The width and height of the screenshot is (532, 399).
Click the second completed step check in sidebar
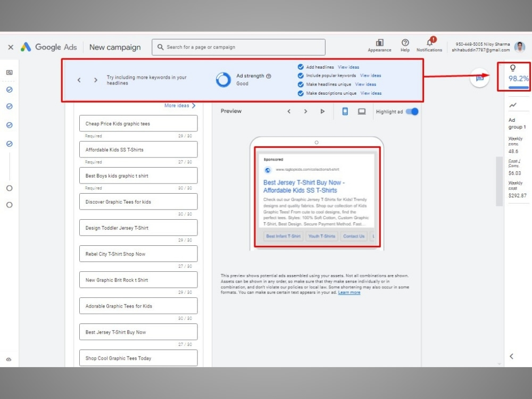click(x=10, y=106)
